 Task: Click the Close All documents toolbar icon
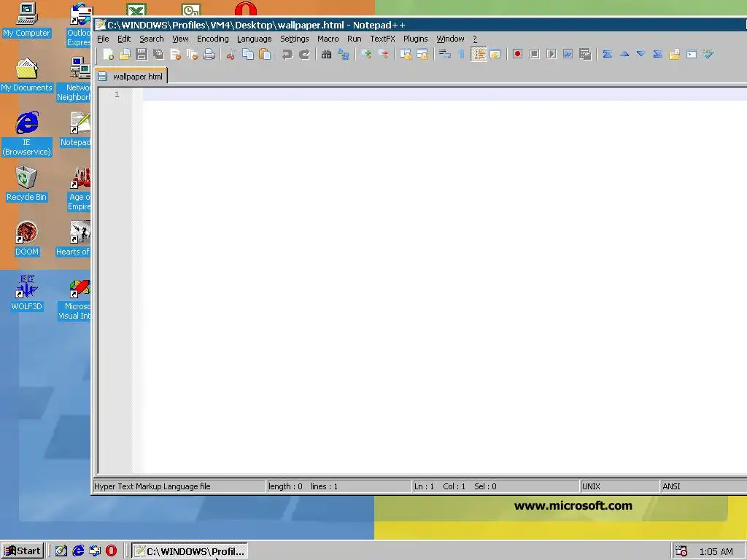(x=192, y=54)
